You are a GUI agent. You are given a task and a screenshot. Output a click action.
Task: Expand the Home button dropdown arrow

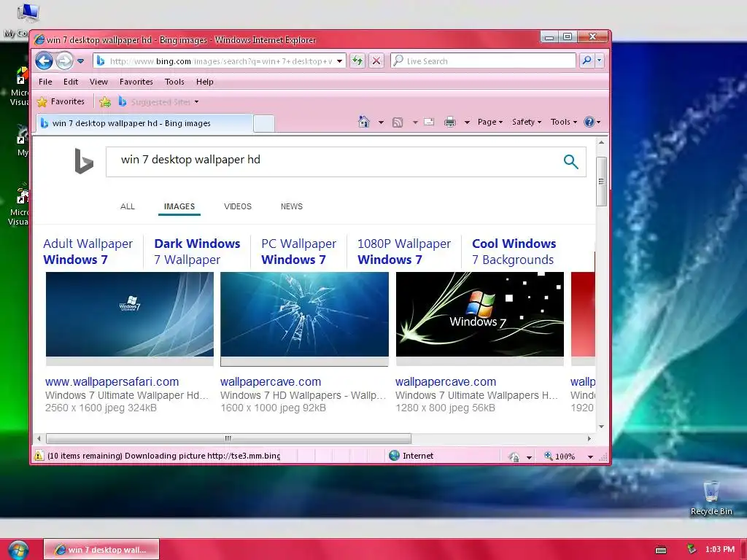381,122
